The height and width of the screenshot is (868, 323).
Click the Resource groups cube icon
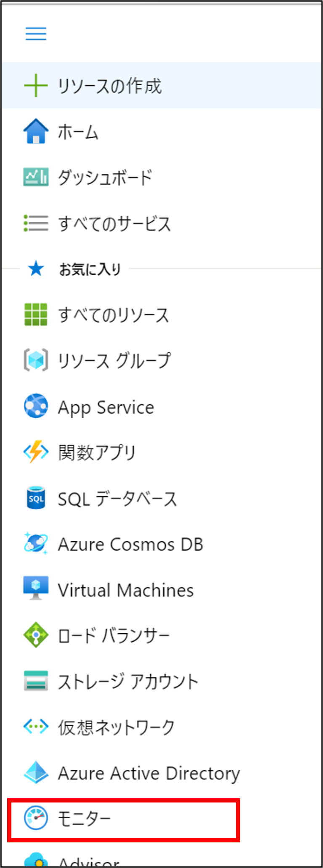pyautogui.click(x=36, y=360)
